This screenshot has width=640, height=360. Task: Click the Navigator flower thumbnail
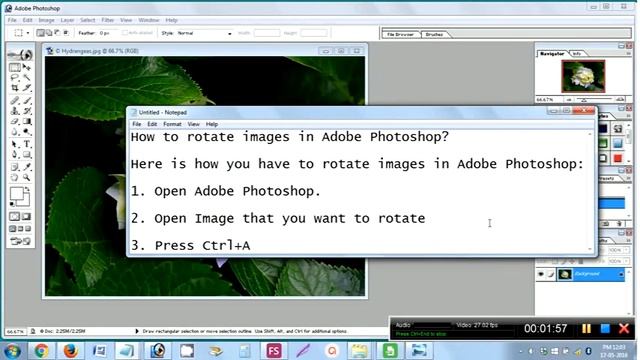point(583,76)
